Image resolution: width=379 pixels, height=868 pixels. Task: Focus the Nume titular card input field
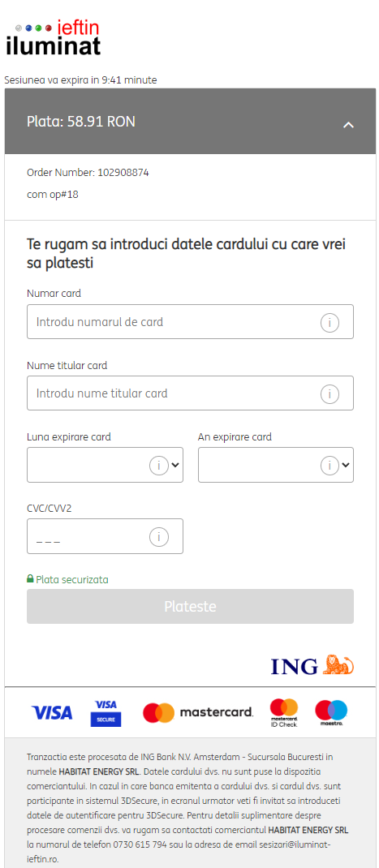pyautogui.click(x=190, y=393)
